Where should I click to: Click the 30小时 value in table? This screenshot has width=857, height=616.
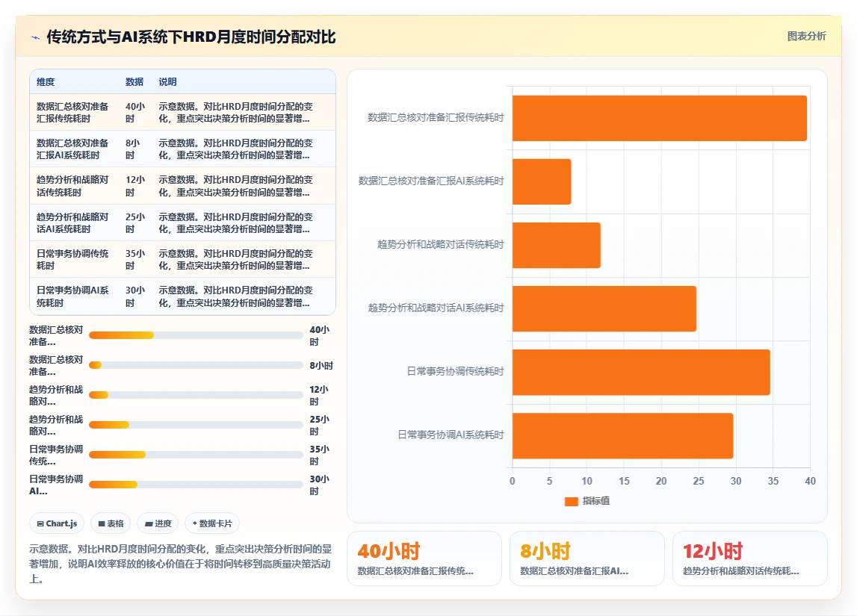(135, 296)
